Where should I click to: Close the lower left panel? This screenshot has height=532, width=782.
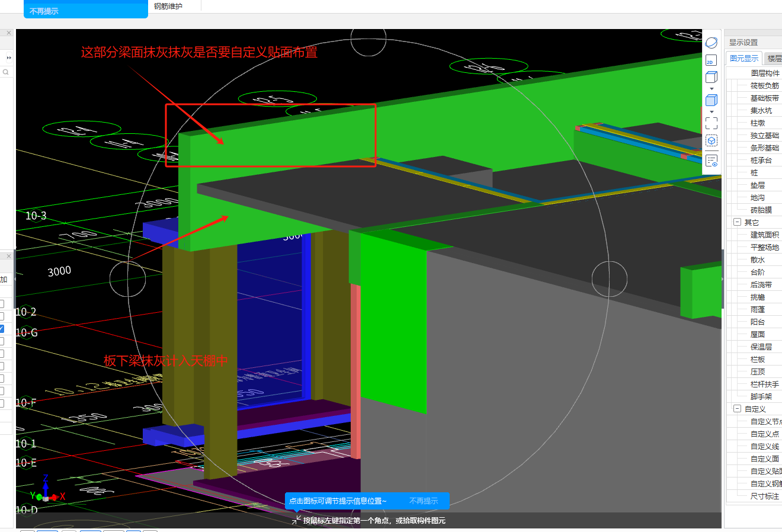[9, 256]
